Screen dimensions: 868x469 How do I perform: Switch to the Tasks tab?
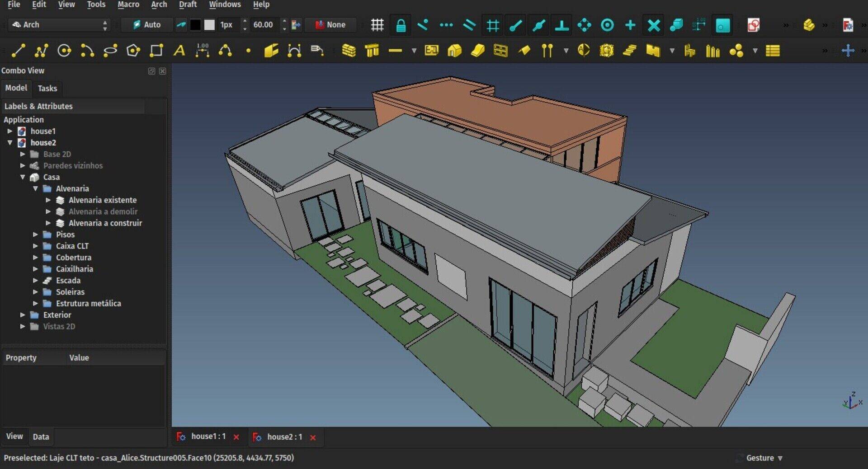47,88
